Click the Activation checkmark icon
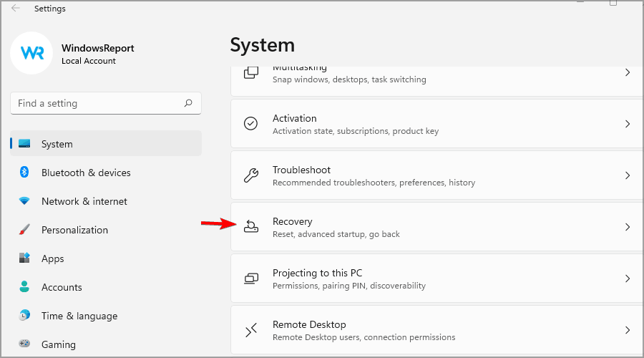The height and width of the screenshot is (358, 644). pyautogui.click(x=250, y=124)
